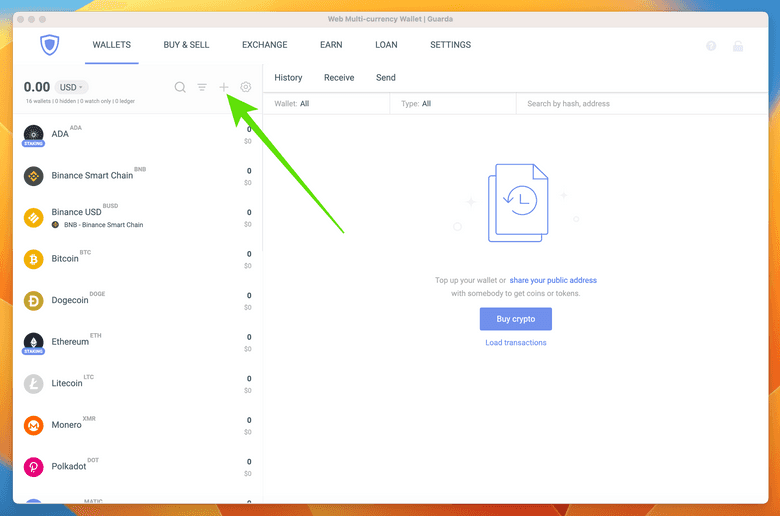Expand the Wallet: All filter
The image size is (780, 516).
pyautogui.click(x=325, y=103)
